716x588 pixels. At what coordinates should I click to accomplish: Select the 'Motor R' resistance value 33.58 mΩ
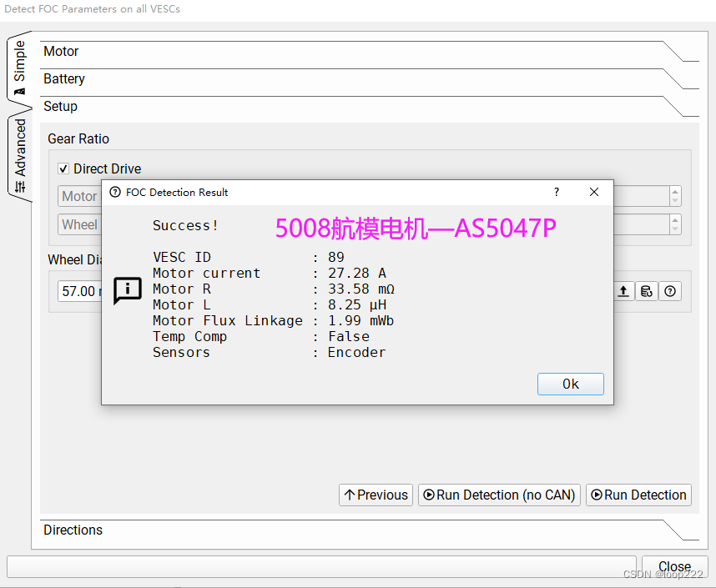pyautogui.click(x=361, y=289)
